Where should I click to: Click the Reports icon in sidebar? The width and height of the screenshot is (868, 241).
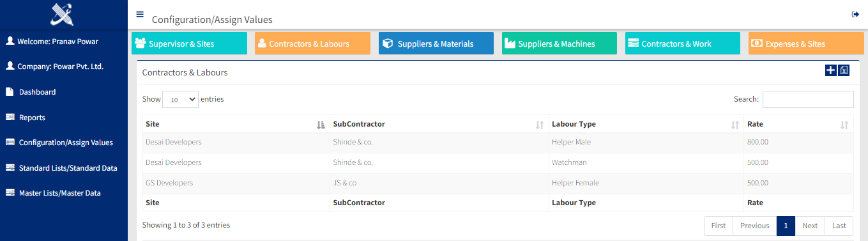[10, 118]
